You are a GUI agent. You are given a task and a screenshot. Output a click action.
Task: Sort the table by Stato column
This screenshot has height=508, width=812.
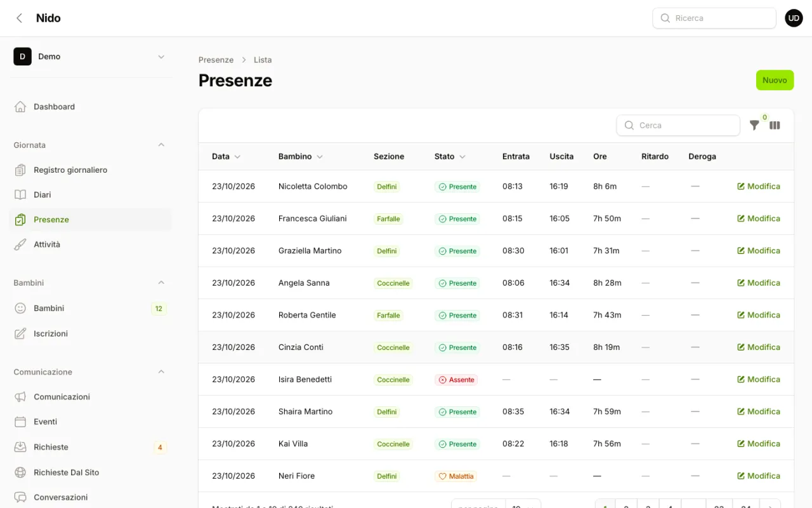(x=450, y=156)
